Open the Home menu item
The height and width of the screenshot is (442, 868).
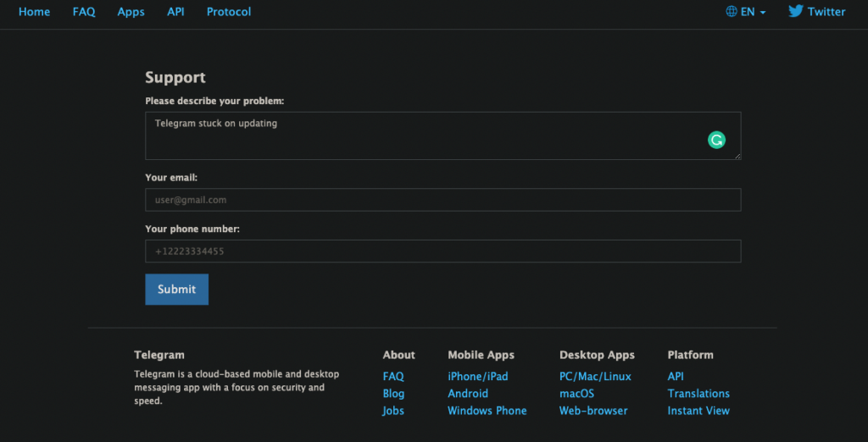click(34, 12)
